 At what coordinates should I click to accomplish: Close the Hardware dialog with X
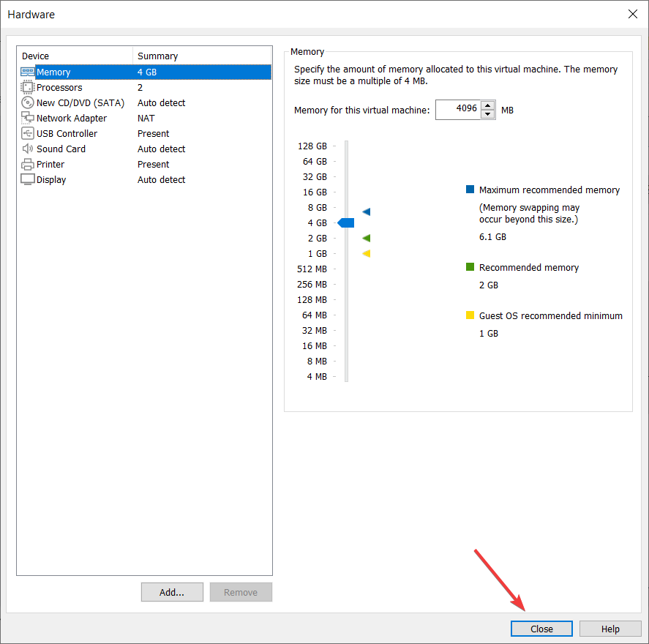[x=632, y=14]
